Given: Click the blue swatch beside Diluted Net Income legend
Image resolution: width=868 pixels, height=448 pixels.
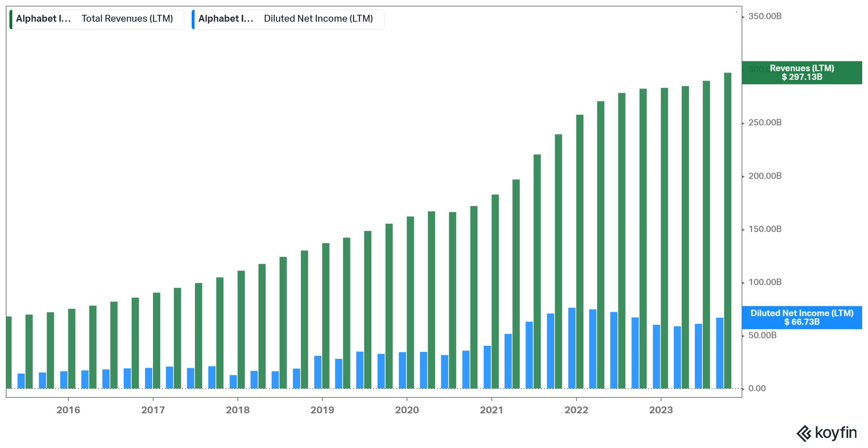Looking at the screenshot, I should coord(193,19).
